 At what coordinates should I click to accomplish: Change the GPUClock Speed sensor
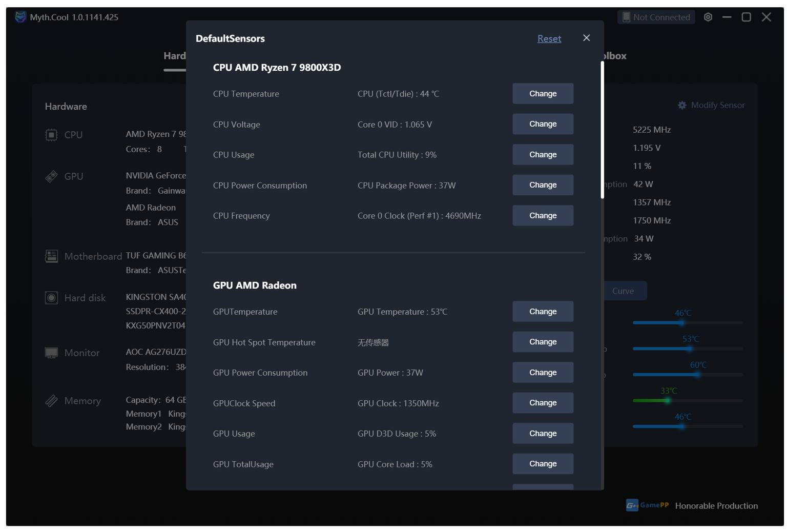pos(543,403)
